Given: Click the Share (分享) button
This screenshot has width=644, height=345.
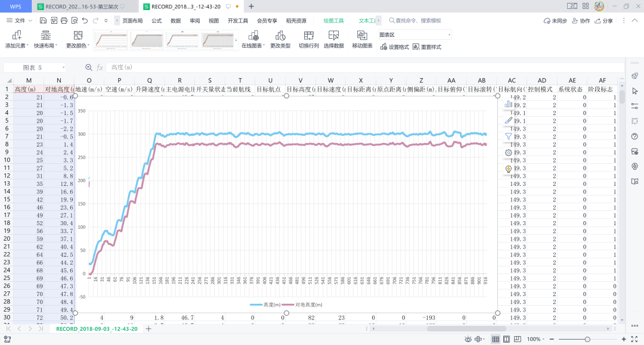Looking at the screenshot, I should click(604, 20).
